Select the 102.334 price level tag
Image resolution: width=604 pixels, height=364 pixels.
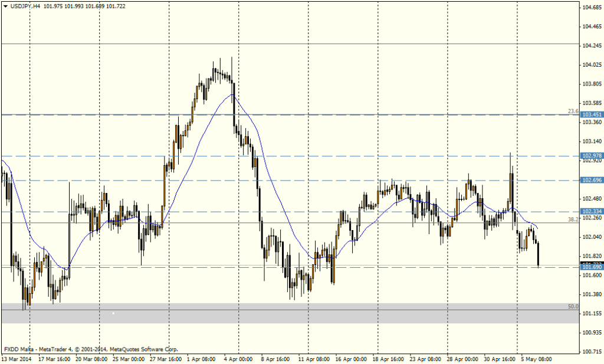pyautogui.click(x=592, y=211)
